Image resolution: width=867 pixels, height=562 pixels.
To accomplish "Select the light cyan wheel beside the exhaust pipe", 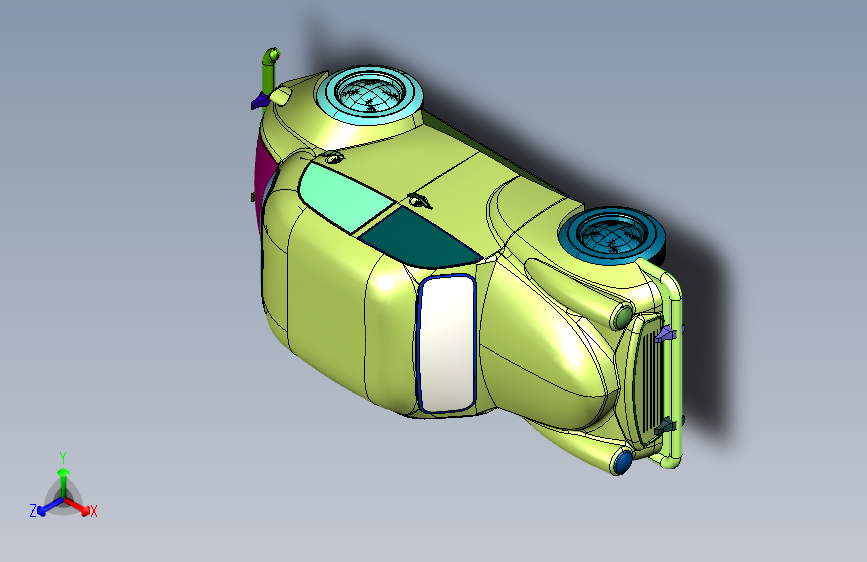I will 369,94.
